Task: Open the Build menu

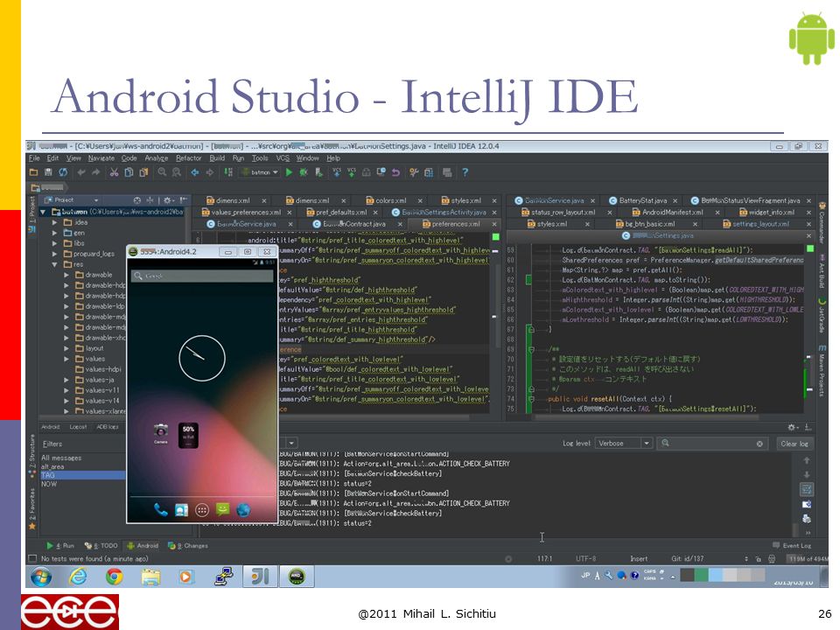Action: pyautogui.click(x=217, y=158)
